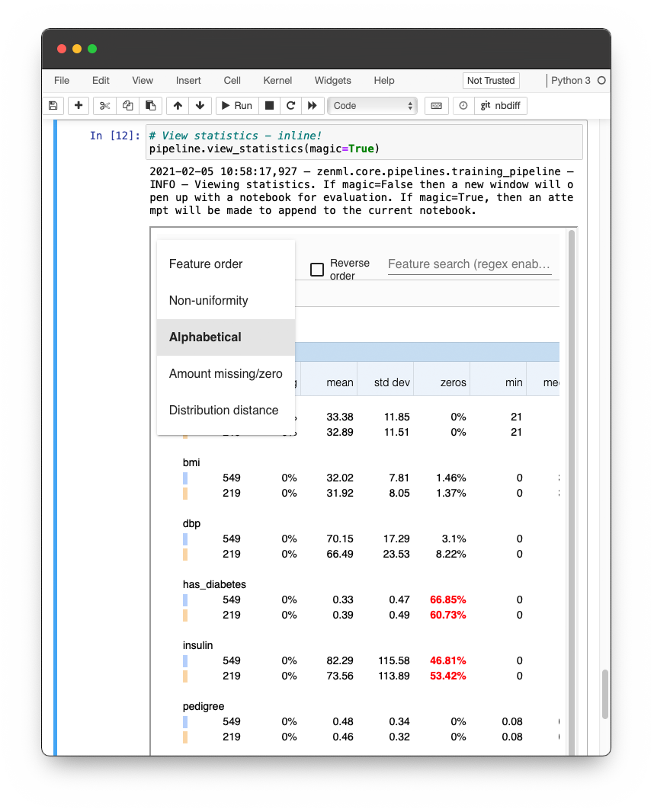654x812 pixels.
Task: Click the output frame vertical scrollbar
Action: 572,492
